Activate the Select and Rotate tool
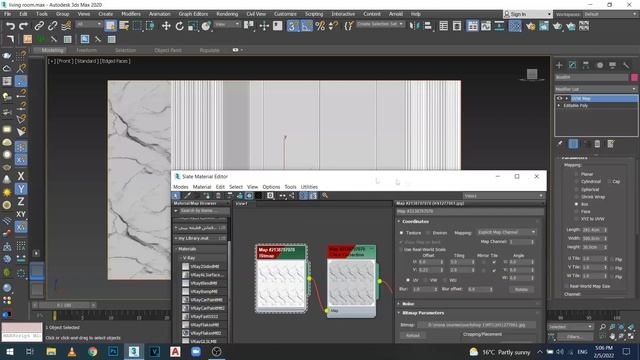 (x=180, y=26)
